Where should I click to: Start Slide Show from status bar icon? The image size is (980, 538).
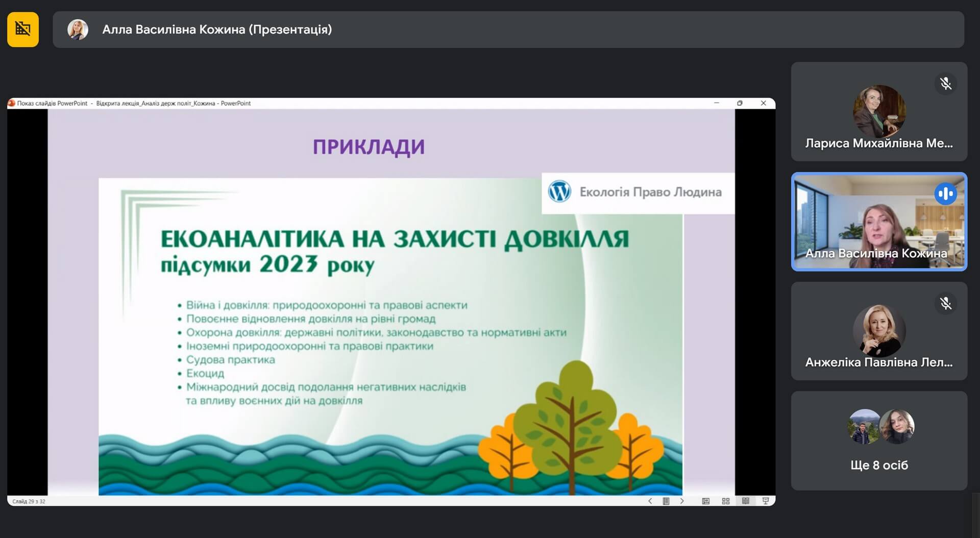[766, 501]
